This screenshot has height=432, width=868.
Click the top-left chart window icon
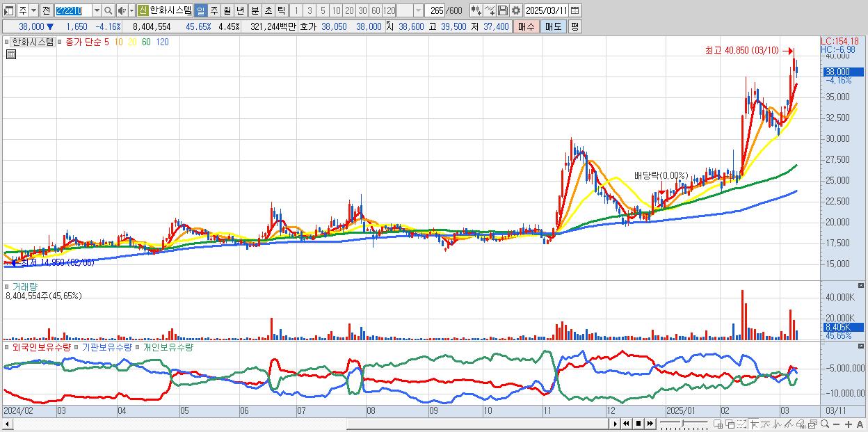[8, 10]
